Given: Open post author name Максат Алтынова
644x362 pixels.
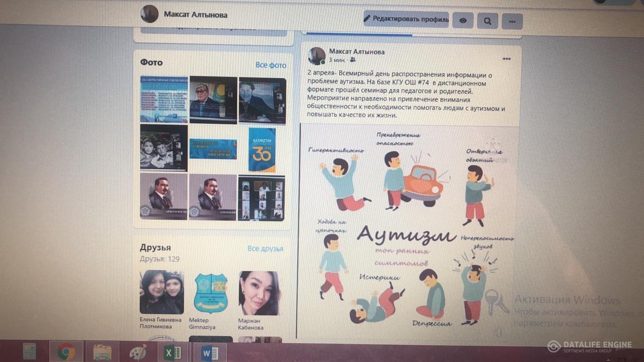Looking at the screenshot, I should pos(357,51).
